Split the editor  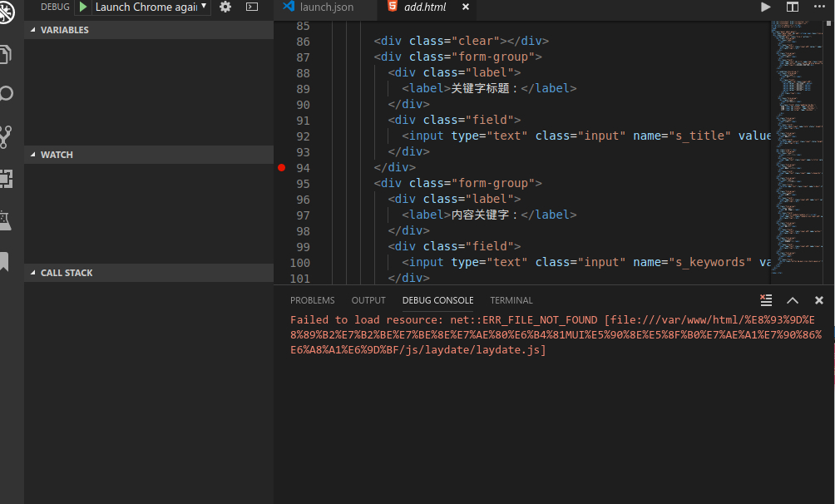(793, 7)
